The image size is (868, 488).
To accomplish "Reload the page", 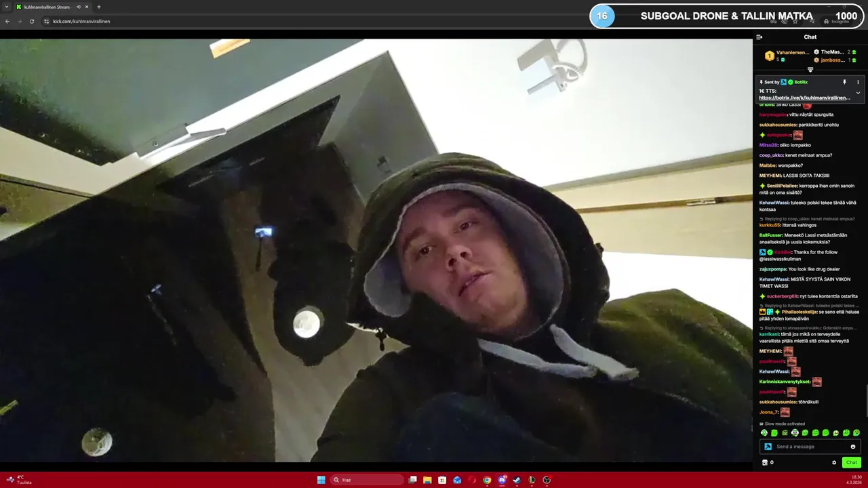I will [32, 21].
